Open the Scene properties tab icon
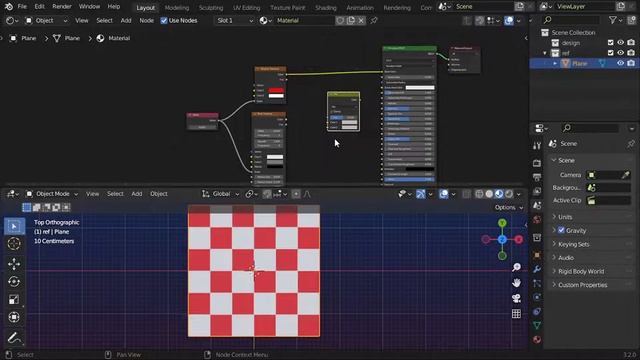This screenshot has height=360, width=640. [x=537, y=205]
